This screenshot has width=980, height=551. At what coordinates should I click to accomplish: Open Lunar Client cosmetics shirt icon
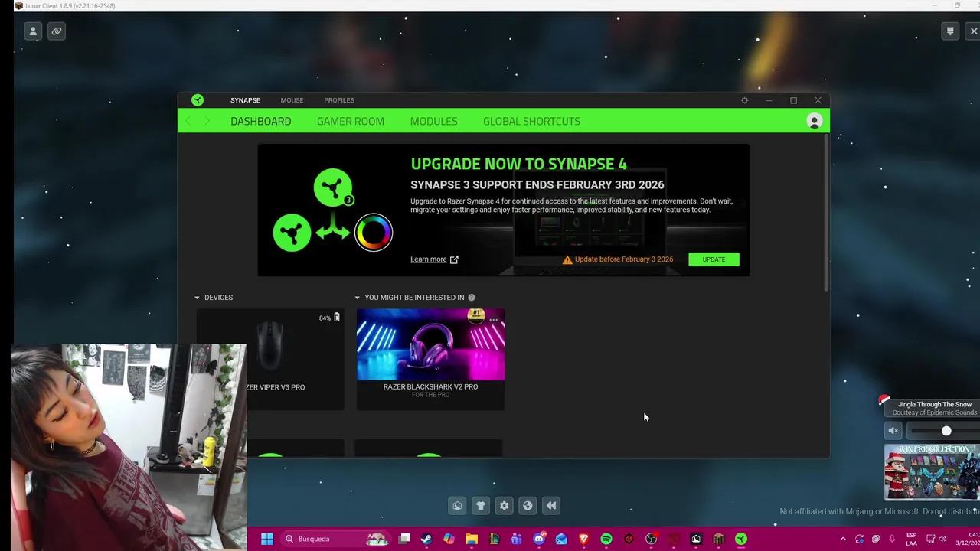coord(481,505)
